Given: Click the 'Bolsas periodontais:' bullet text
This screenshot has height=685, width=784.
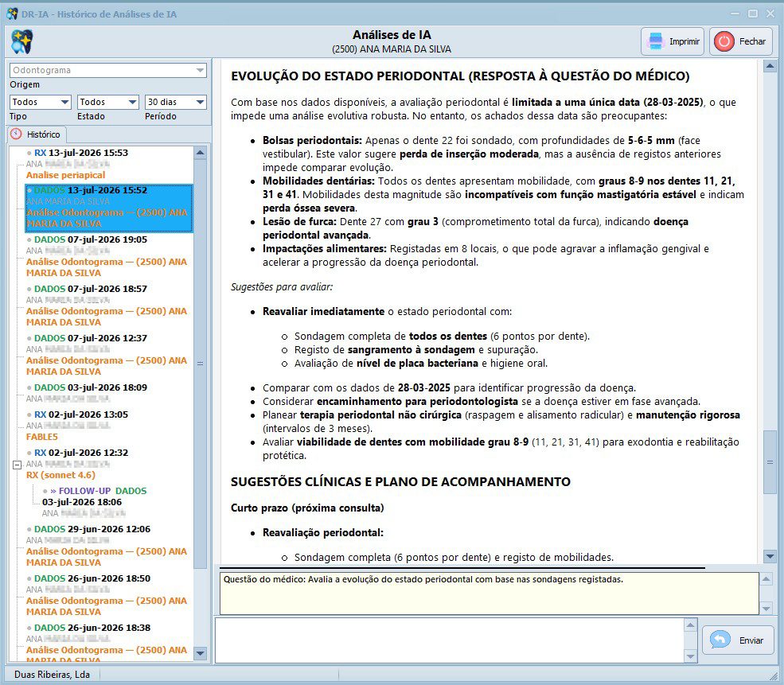Looking at the screenshot, I should tap(313, 140).
